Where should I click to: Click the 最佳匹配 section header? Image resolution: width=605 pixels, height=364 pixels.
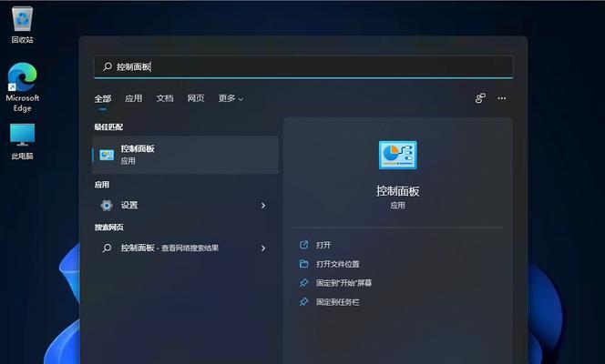(108, 127)
